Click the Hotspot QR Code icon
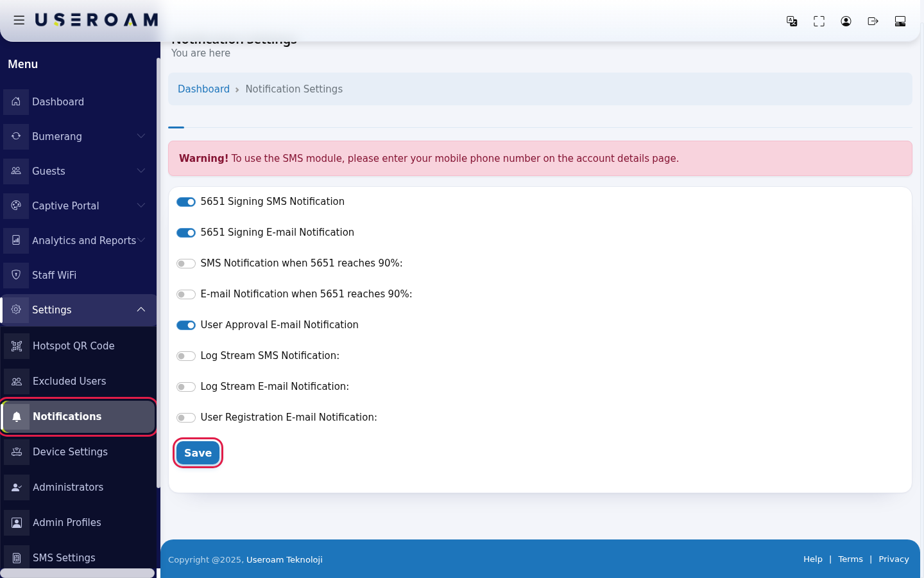 (x=17, y=346)
